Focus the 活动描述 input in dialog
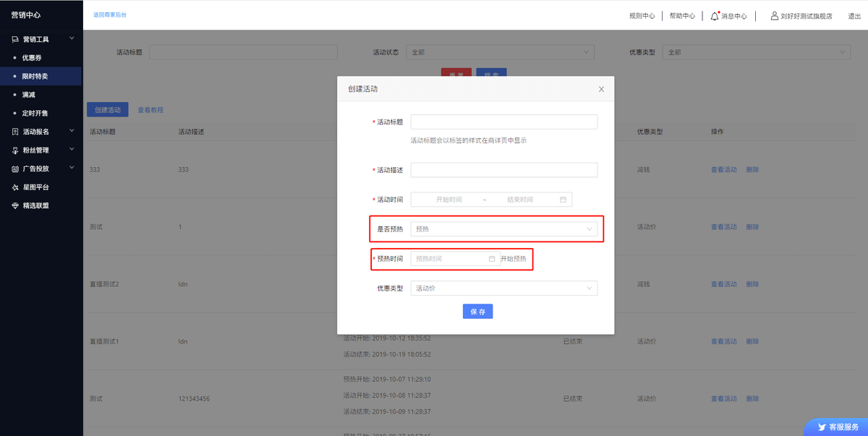 (503, 170)
